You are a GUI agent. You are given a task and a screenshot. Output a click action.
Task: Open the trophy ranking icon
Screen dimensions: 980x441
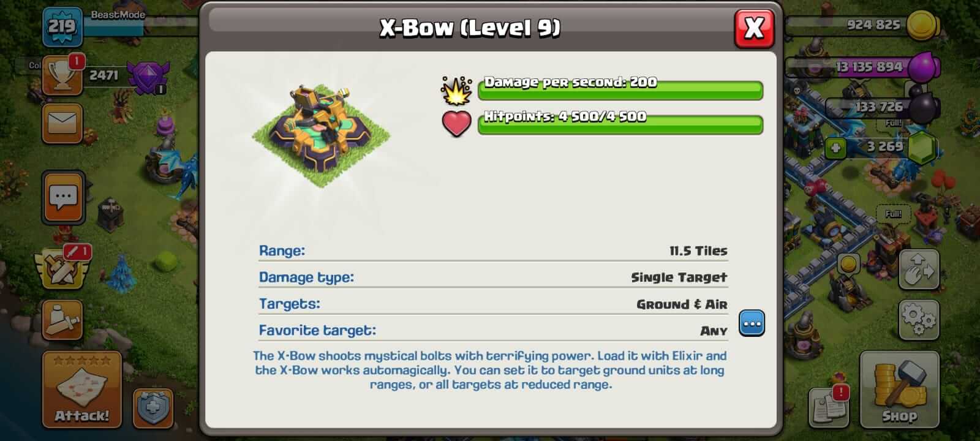tap(62, 77)
